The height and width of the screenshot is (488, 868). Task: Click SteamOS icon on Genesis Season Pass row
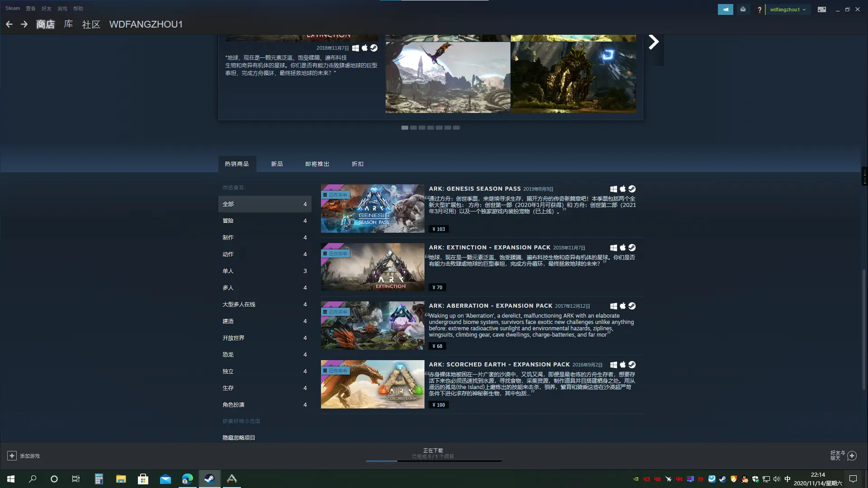click(x=632, y=189)
